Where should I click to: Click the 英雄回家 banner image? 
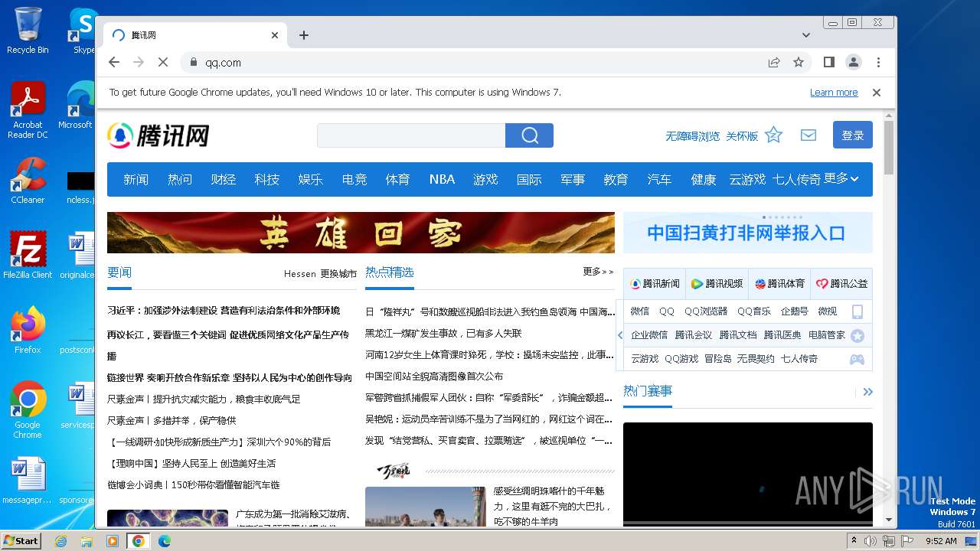tap(361, 233)
